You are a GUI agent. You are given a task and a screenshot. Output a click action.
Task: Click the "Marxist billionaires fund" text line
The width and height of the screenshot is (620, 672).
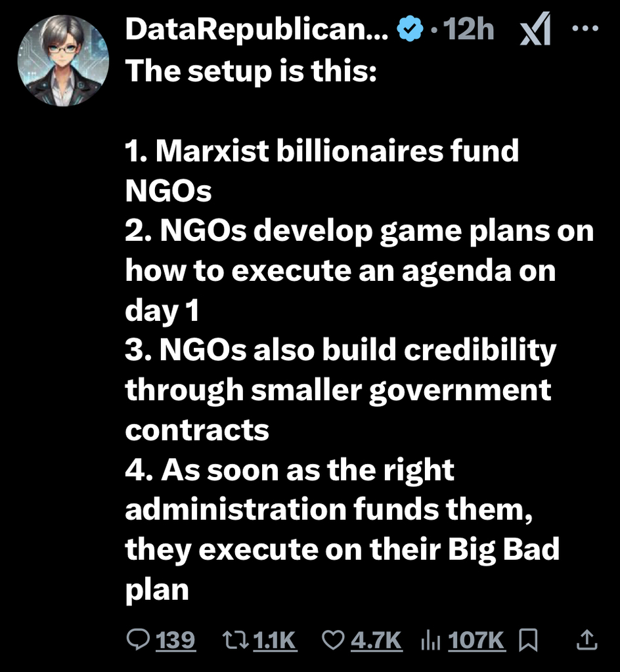[322, 152]
